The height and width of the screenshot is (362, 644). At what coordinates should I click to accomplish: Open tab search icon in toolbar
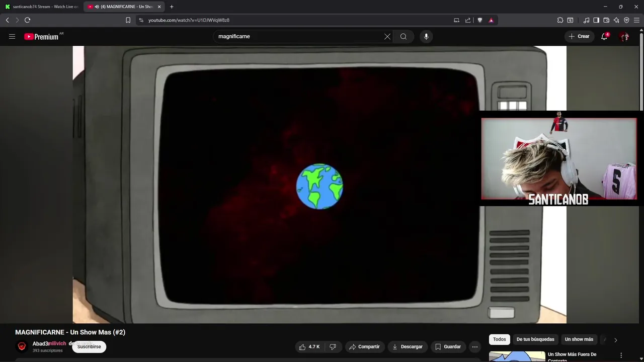(x=570, y=20)
